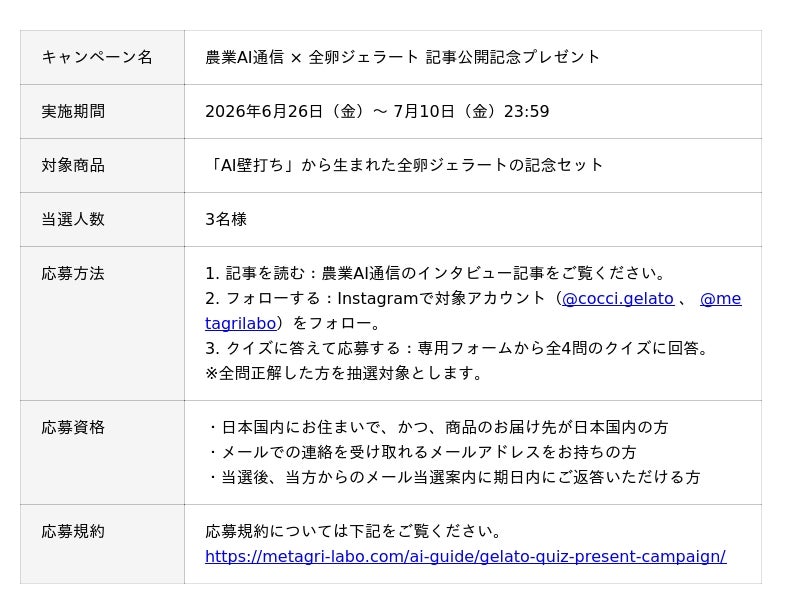The width and height of the screenshot is (800, 614).
Task: Open the @cocci.gelato Instagram link
Action: click(x=617, y=298)
